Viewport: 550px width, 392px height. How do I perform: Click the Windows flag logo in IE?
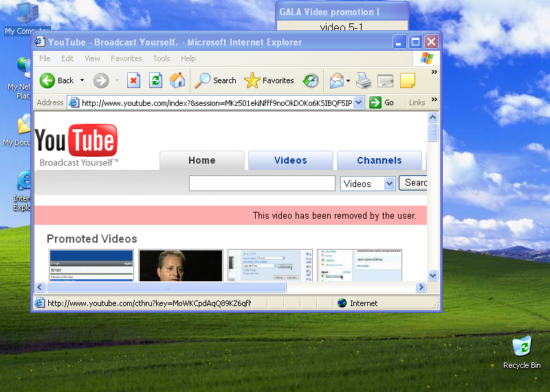pyautogui.click(x=426, y=58)
